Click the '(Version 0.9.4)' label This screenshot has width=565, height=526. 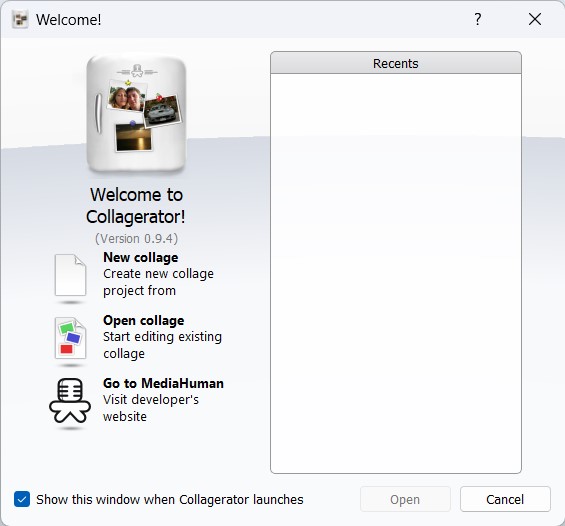137,239
